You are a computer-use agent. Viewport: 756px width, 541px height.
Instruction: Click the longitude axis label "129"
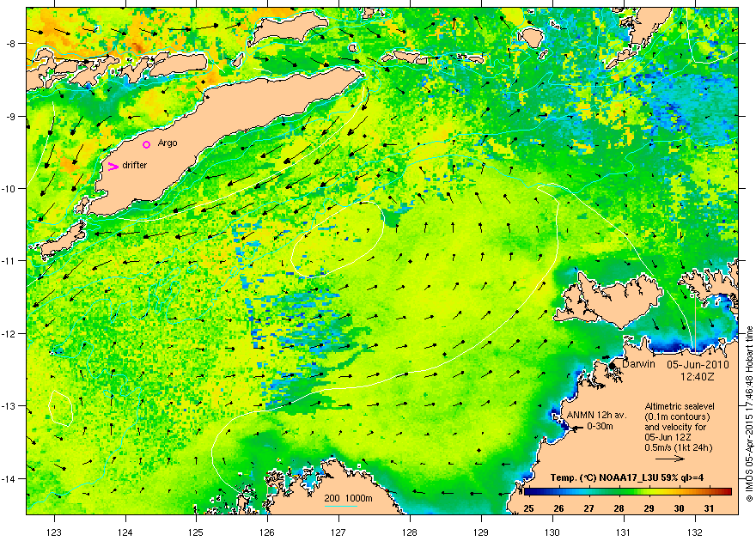click(x=481, y=532)
